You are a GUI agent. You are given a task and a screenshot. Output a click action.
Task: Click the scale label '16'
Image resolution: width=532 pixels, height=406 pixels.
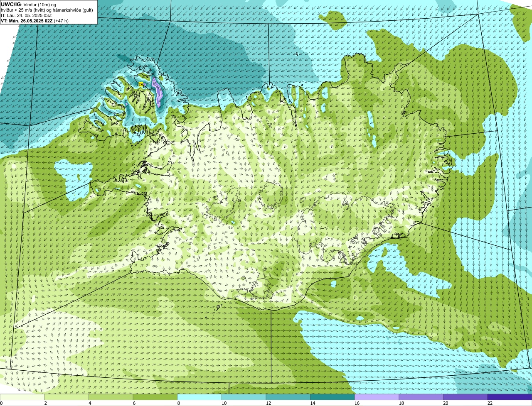357,403
